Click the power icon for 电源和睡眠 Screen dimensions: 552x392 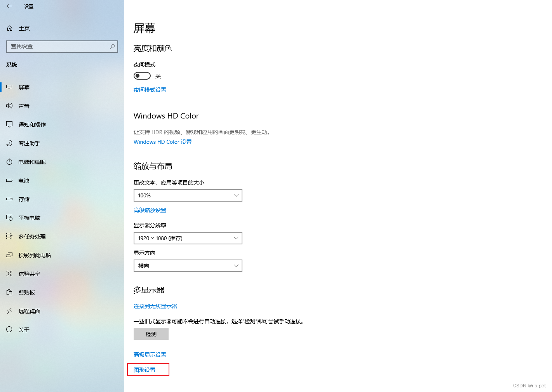tap(9, 162)
